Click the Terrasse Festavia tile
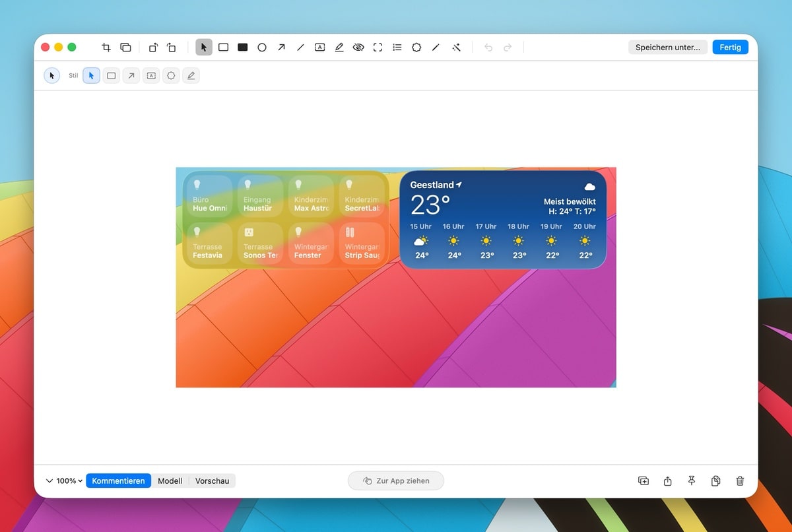Viewport: 792px width, 532px height. click(209, 244)
